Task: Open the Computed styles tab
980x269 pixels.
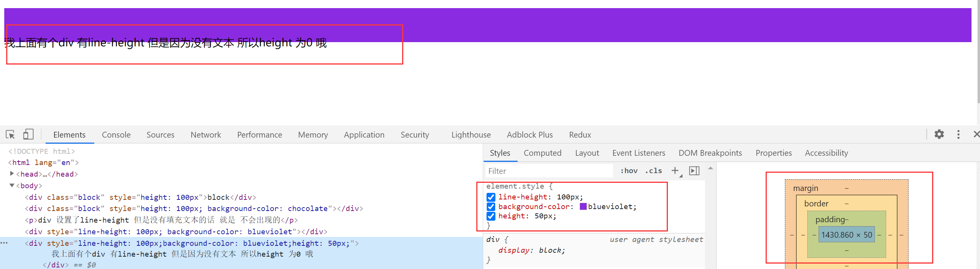Action: click(542, 153)
